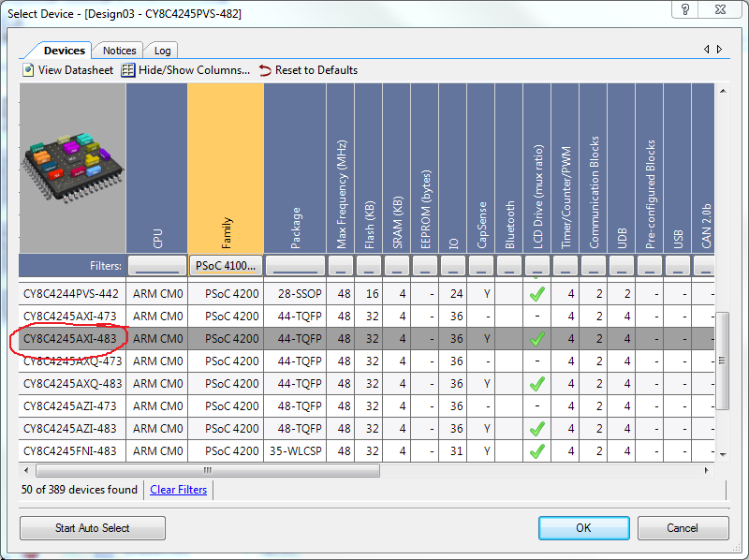Select device CY8C4245AXI-483
This screenshot has height=560, width=749.
[x=69, y=339]
